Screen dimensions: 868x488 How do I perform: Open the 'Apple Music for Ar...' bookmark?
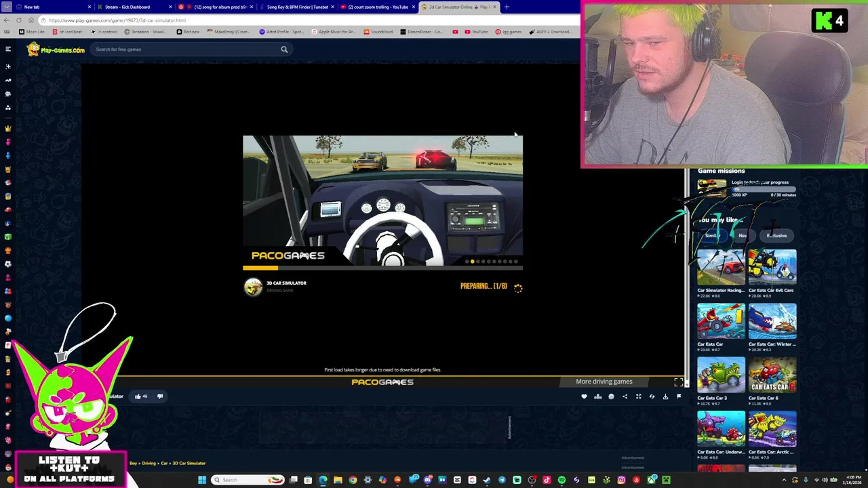coord(333,32)
